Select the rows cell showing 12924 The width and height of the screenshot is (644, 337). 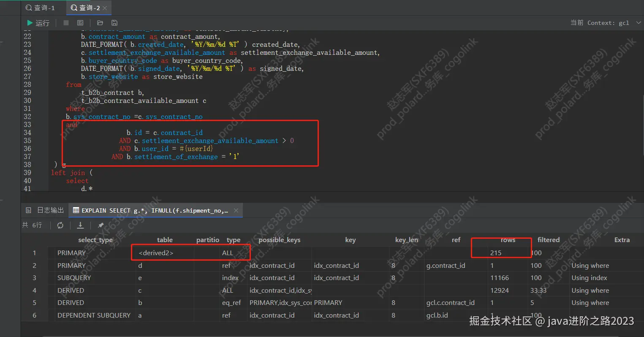click(x=508, y=291)
